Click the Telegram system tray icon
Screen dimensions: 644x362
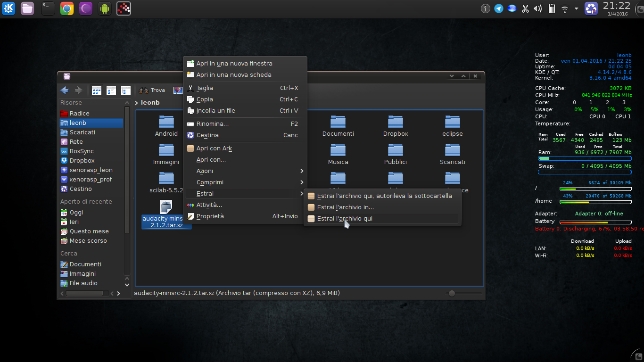(x=498, y=8)
